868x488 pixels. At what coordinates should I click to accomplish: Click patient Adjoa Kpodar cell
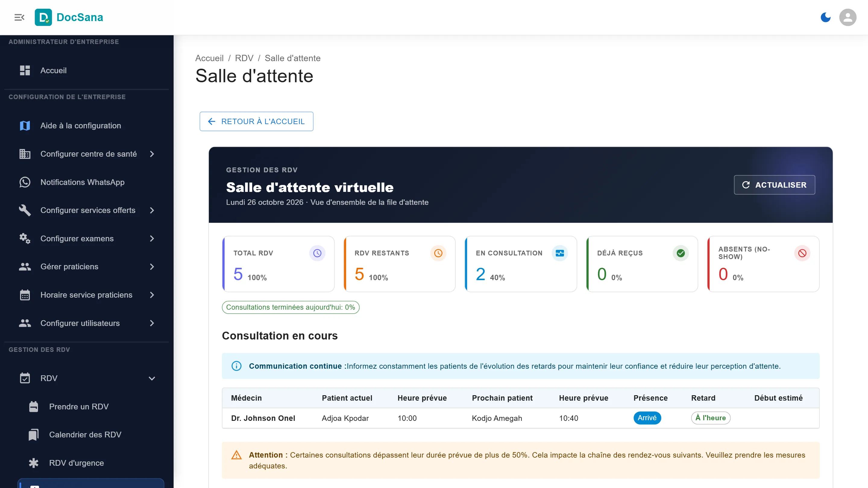(x=345, y=418)
